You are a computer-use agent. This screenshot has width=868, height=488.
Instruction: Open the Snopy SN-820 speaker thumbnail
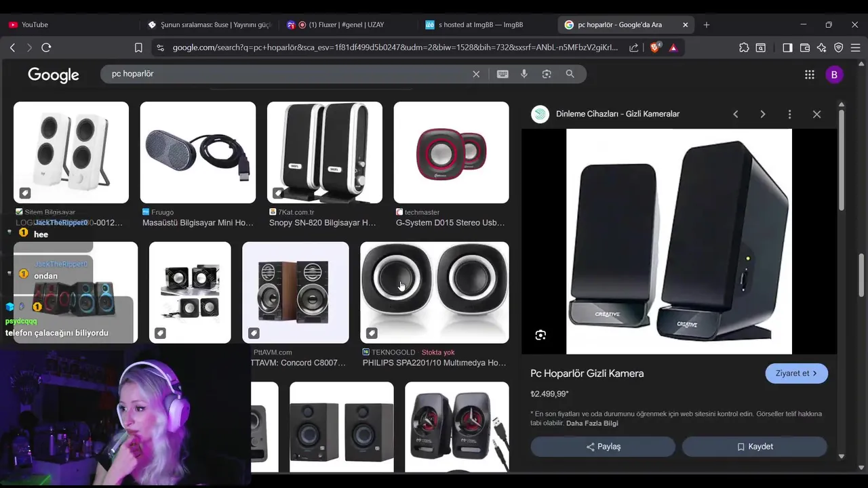coord(325,152)
